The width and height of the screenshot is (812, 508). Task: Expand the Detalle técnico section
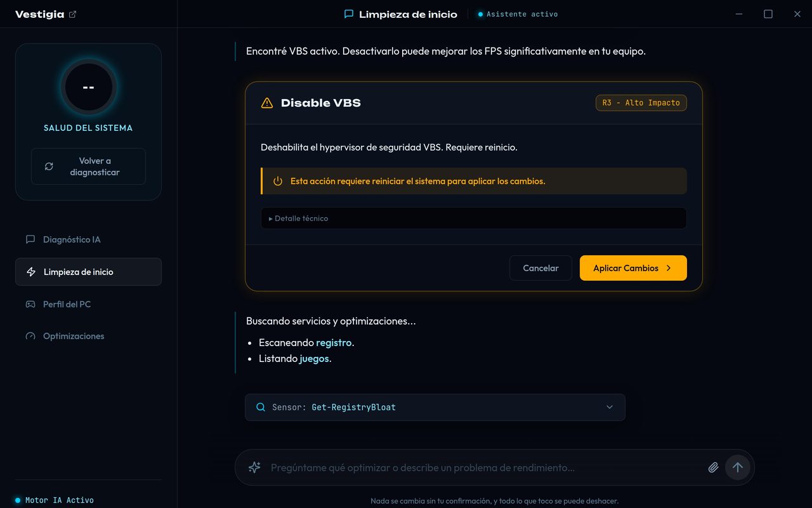[x=474, y=218]
